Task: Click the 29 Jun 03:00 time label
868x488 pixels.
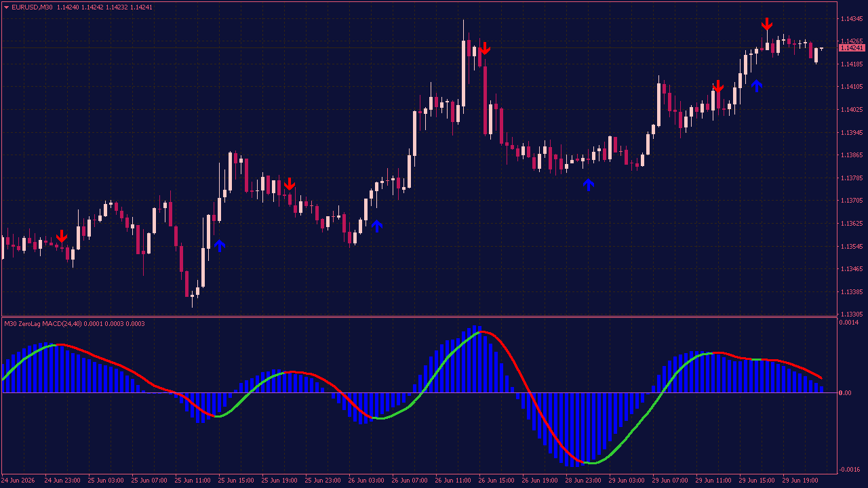Action: click(627, 481)
